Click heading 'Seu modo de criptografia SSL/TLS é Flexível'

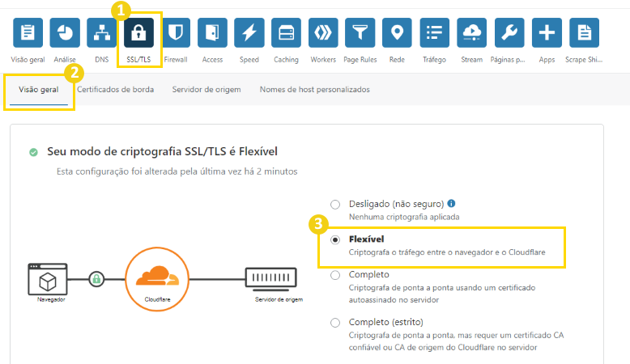coord(162,151)
